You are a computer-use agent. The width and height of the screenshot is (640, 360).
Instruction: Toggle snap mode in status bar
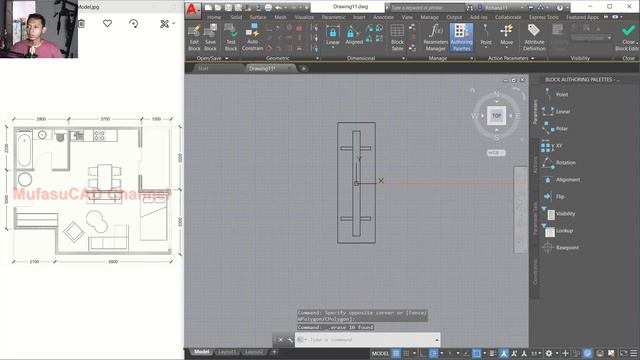pyautogui.click(x=406, y=353)
